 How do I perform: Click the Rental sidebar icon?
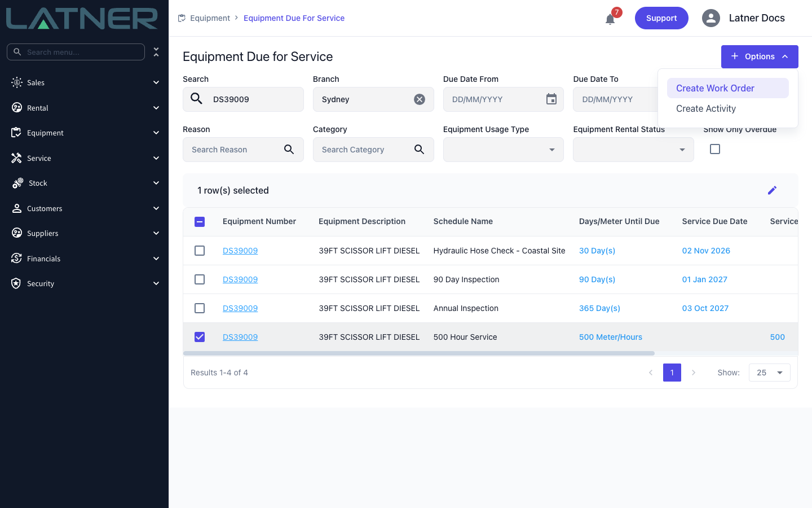pyautogui.click(x=17, y=108)
